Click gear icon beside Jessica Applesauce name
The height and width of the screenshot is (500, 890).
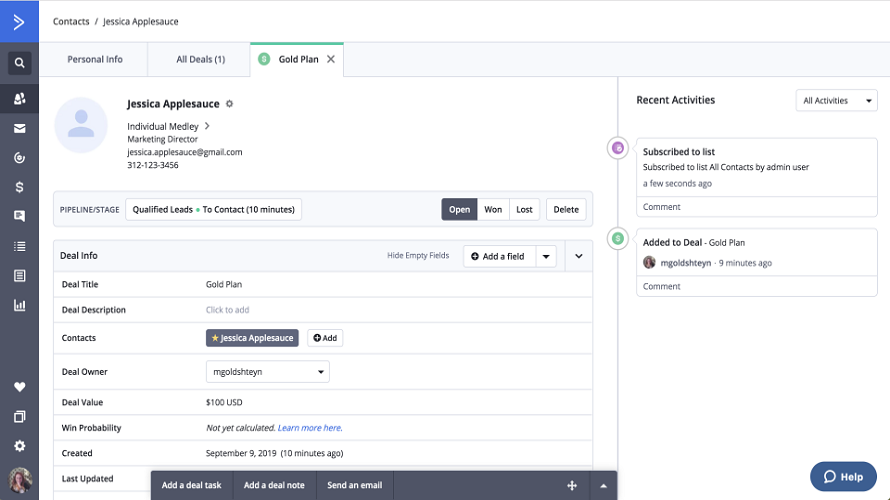229,104
